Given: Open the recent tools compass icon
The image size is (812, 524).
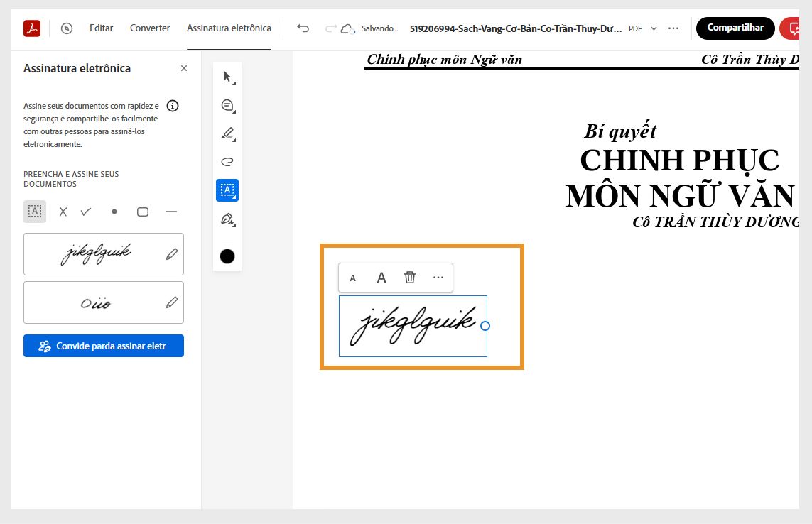Looking at the screenshot, I should (67, 28).
